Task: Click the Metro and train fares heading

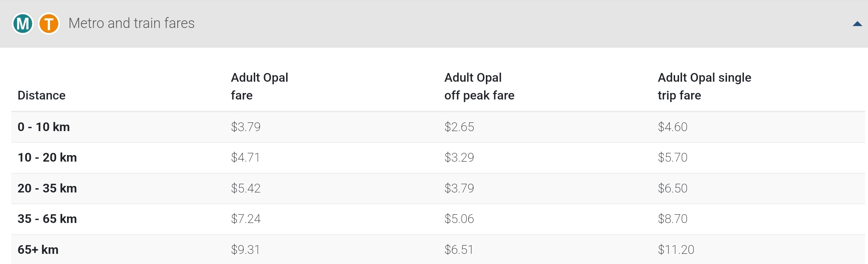Action: [131, 23]
